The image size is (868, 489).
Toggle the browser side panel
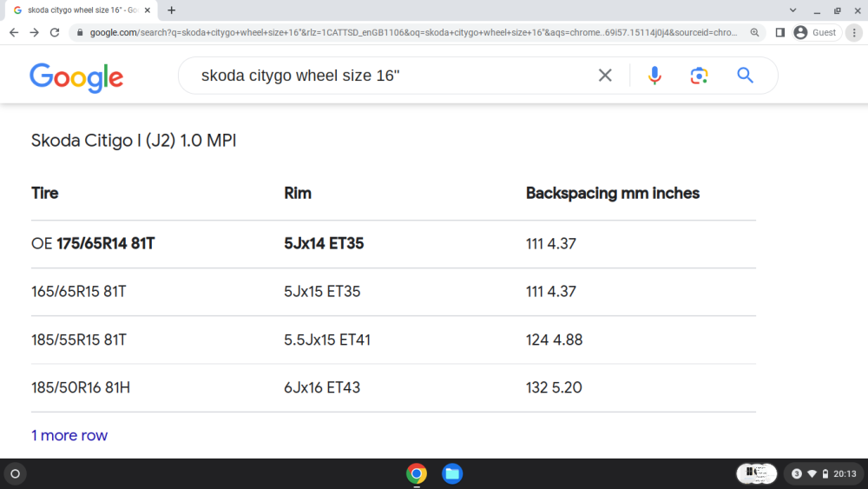pyautogui.click(x=780, y=33)
